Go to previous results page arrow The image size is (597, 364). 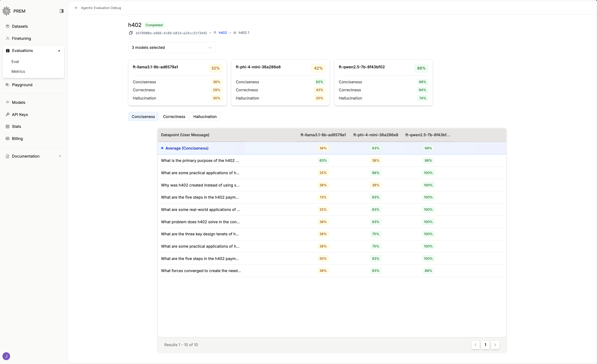(475, 345)
